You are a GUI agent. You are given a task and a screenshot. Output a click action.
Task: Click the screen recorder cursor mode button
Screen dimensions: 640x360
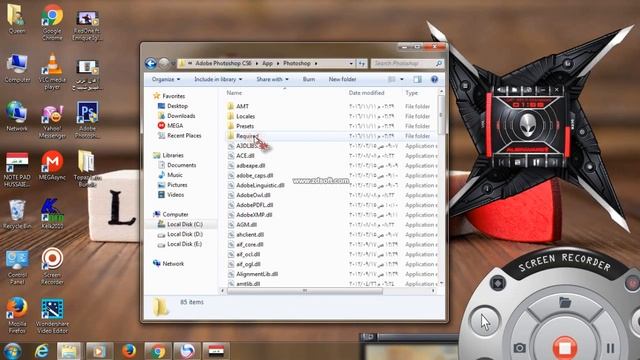click(x=485, y=322)
